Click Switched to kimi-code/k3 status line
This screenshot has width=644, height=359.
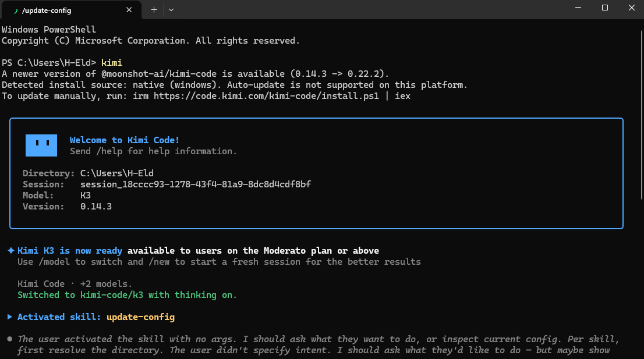click(127, 295)
